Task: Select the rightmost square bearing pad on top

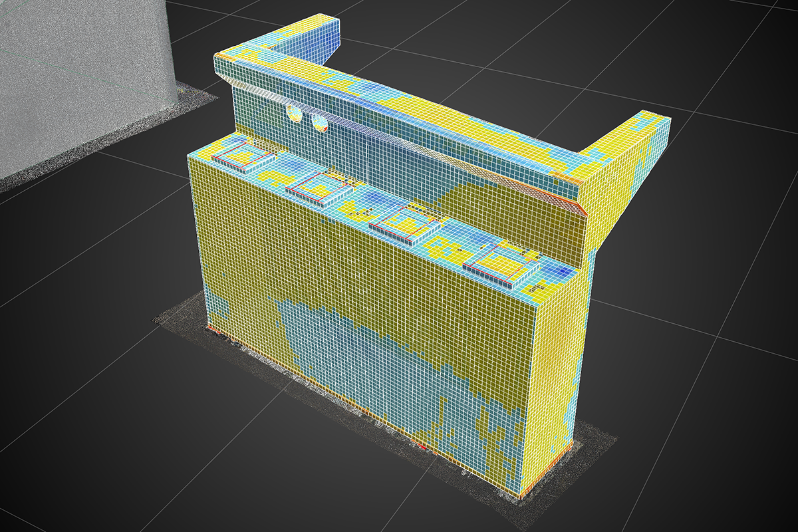Action: pos(501,266)
